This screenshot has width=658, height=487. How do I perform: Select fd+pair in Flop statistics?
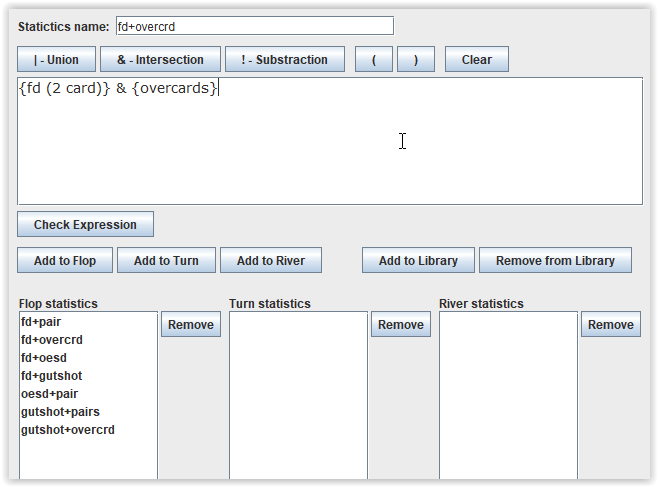[x=40, y=322]
